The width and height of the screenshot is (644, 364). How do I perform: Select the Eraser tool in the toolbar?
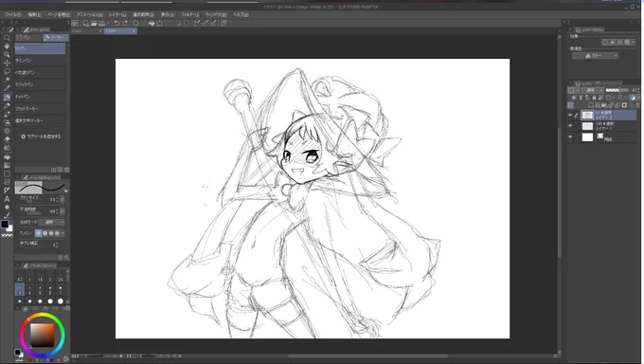[7, 139]
